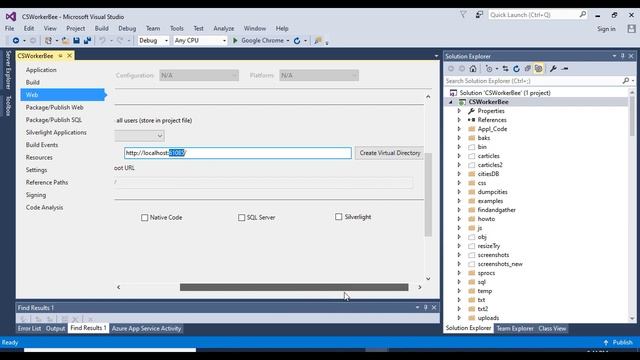Start debugging with the green play icon
The height and width of the screenshot is (360, 640).
click(x=235, y=40)
